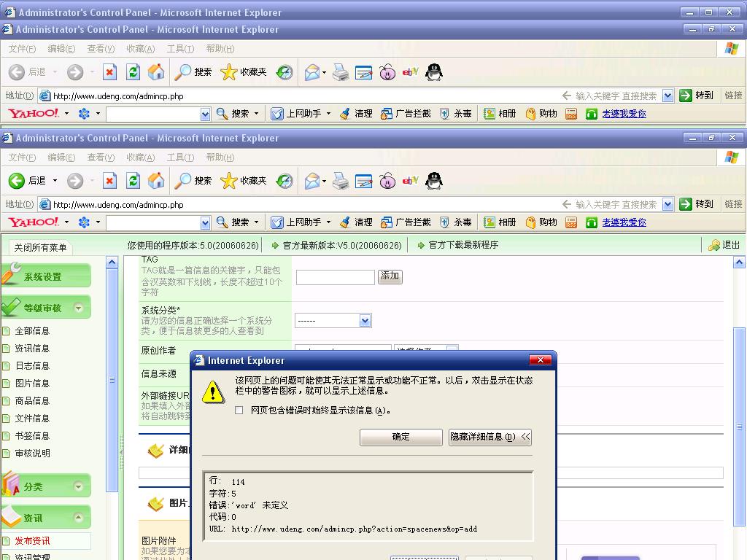Open the History icon beside 收藏夹 in lower toolbar

point(285,181)
